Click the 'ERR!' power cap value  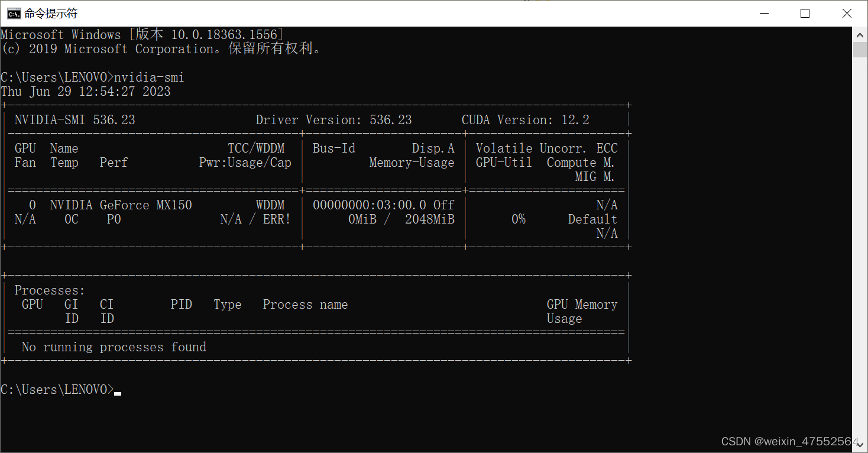(x=277, y=219)
